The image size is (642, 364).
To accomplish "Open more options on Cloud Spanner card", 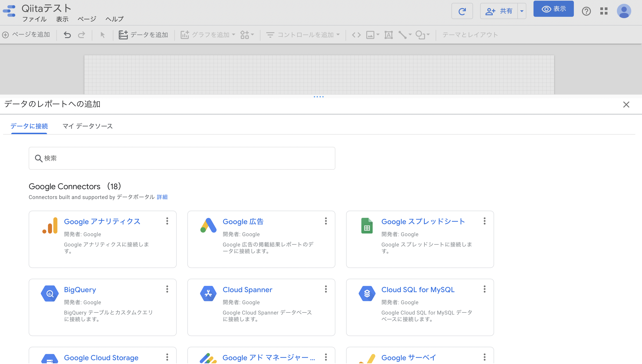I will (x=326, y=289).
